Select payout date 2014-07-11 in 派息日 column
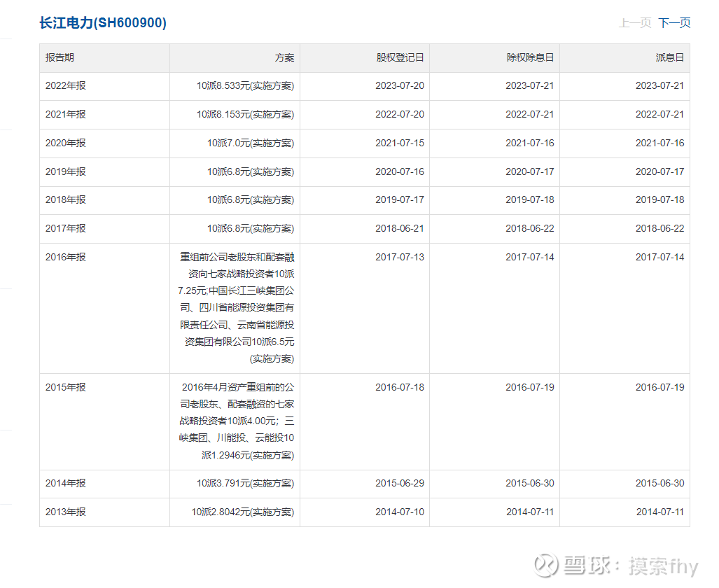The height and width of the screenshot is (588, 719). coord(660,512)
